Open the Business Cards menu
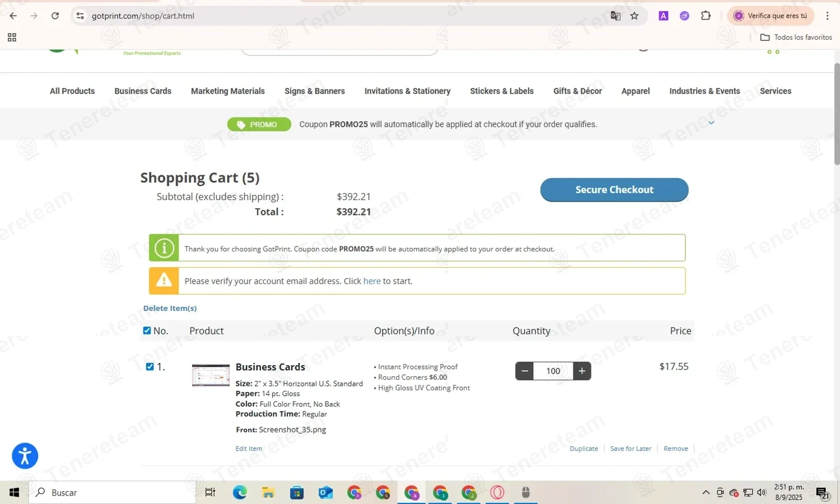 [x=143, y=91]
